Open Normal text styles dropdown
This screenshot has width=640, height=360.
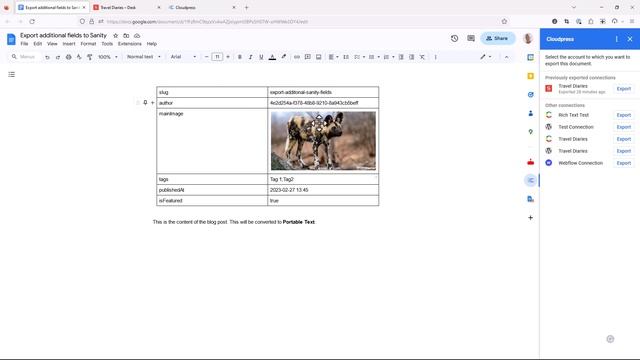[144, 57]
